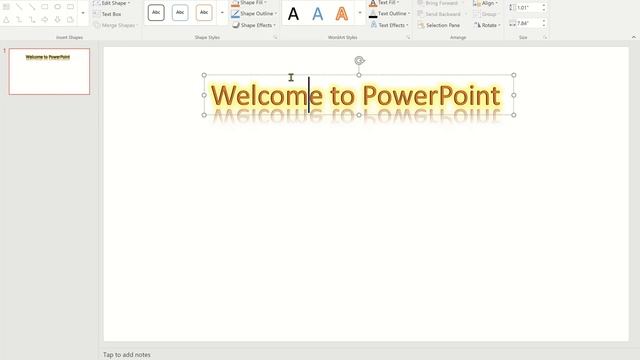Click the shape width field showing 7.84"
The image size is (640, 360).
[528, 24]
